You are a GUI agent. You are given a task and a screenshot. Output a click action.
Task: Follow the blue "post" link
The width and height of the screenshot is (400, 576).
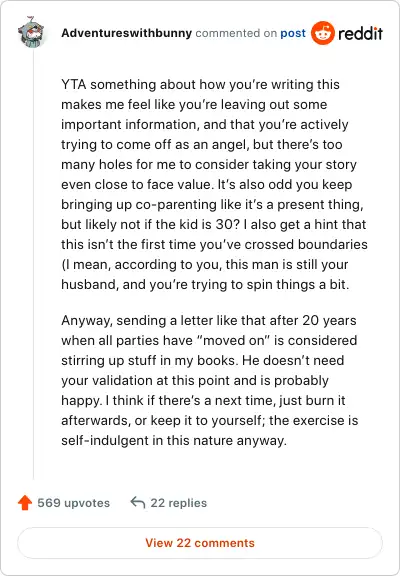(x=293, y=33)
